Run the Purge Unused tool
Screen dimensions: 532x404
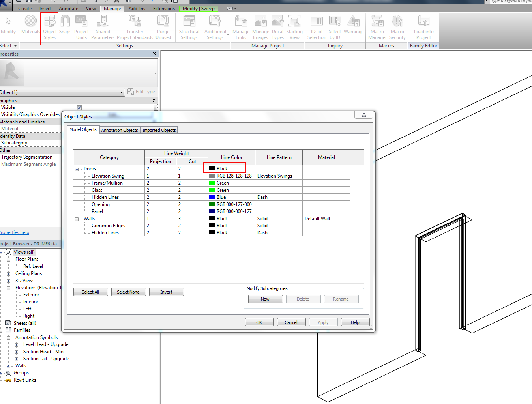point(163,27)
